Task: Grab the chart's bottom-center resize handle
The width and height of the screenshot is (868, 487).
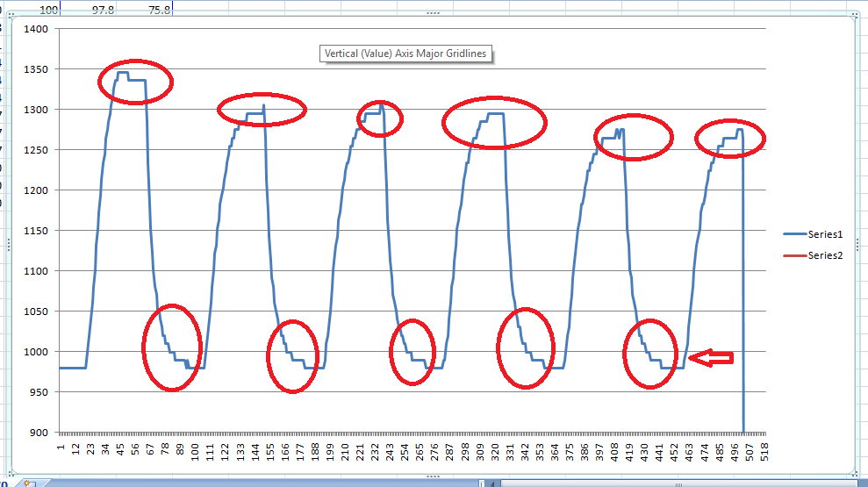Action: [432, 475]
